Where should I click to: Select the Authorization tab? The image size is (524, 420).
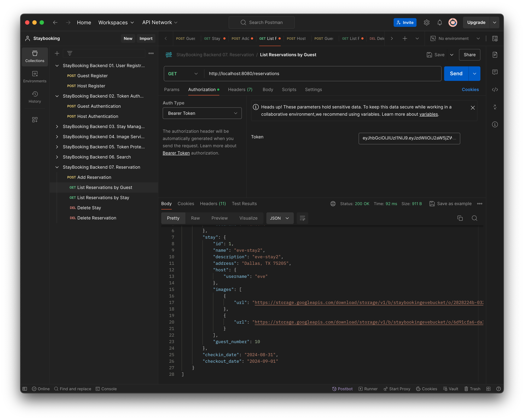click(202, 90)
